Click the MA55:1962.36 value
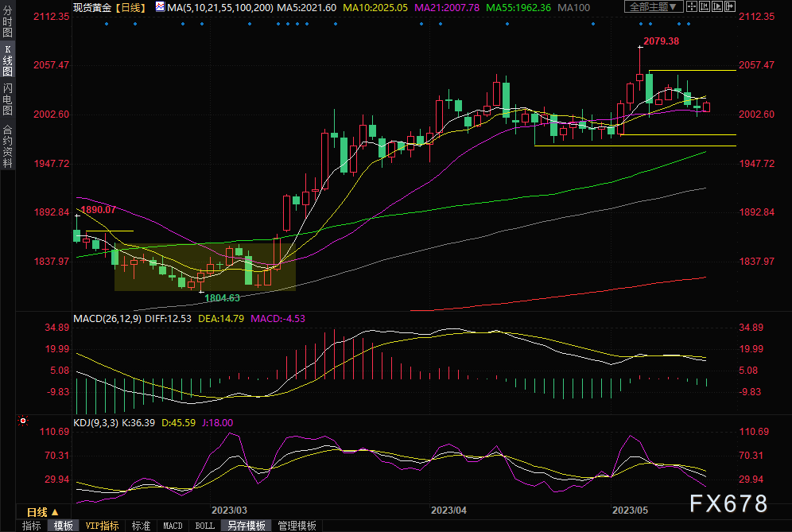 [x=518, y=8]
